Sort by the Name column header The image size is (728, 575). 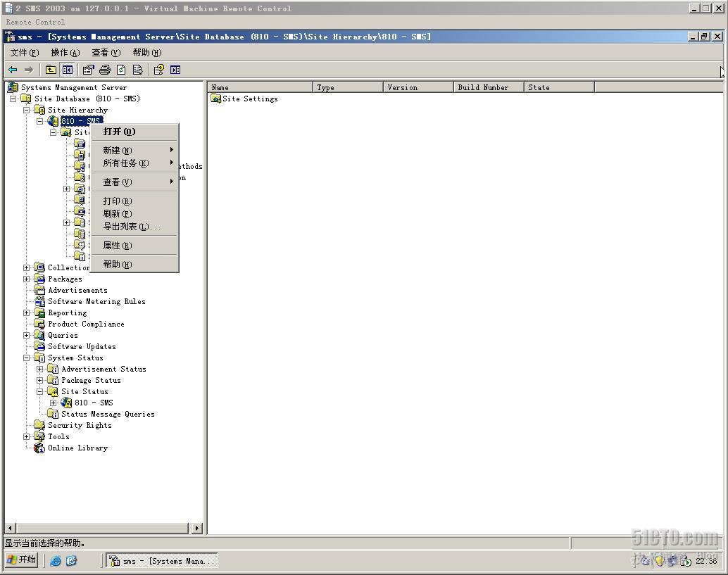click(x=261, y=87)
